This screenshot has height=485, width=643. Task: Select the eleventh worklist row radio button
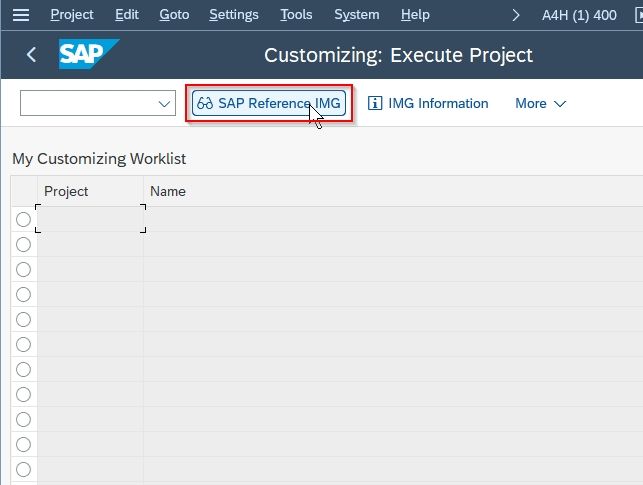(23, 469)
